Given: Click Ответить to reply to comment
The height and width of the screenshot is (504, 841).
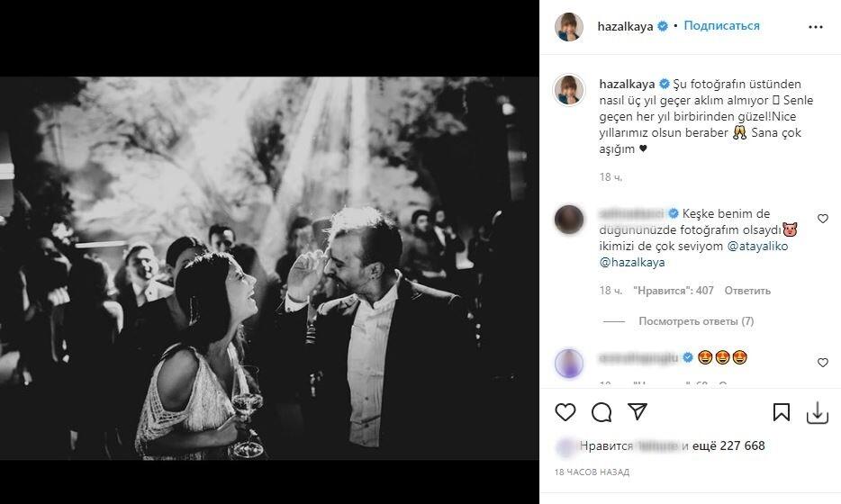Looking at the screenshot, I should (747, 291).
